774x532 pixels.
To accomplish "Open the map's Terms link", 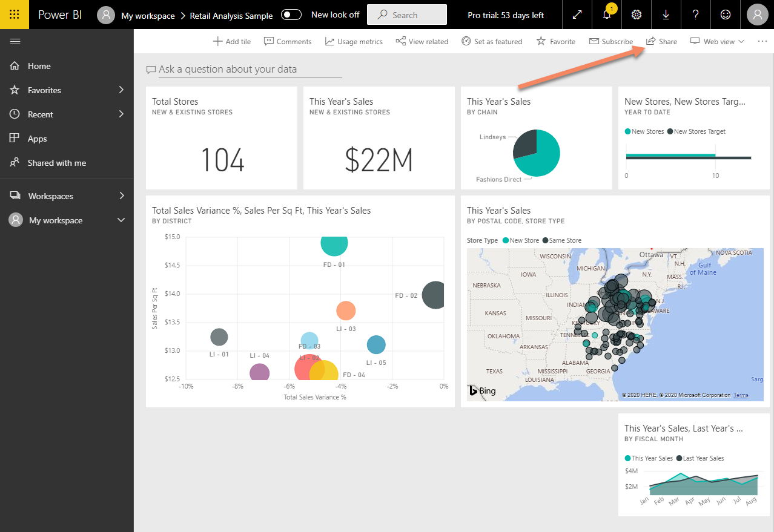I will [740, 394].
